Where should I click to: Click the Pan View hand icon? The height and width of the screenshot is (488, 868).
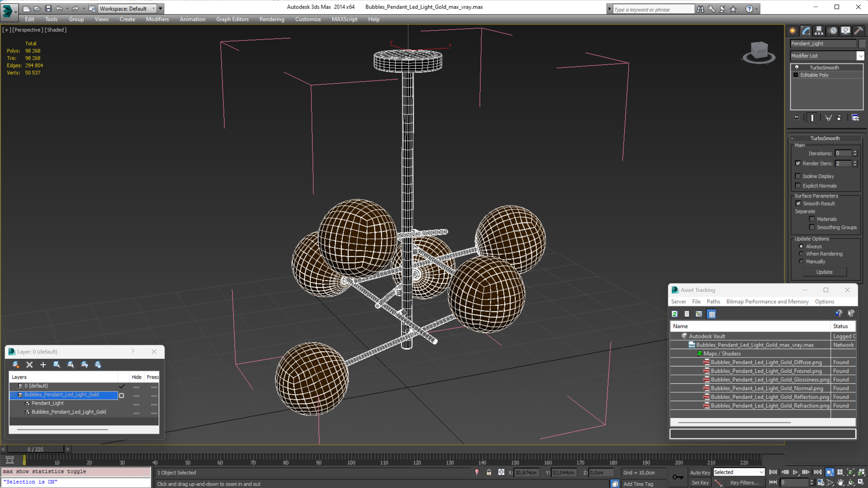840,483
